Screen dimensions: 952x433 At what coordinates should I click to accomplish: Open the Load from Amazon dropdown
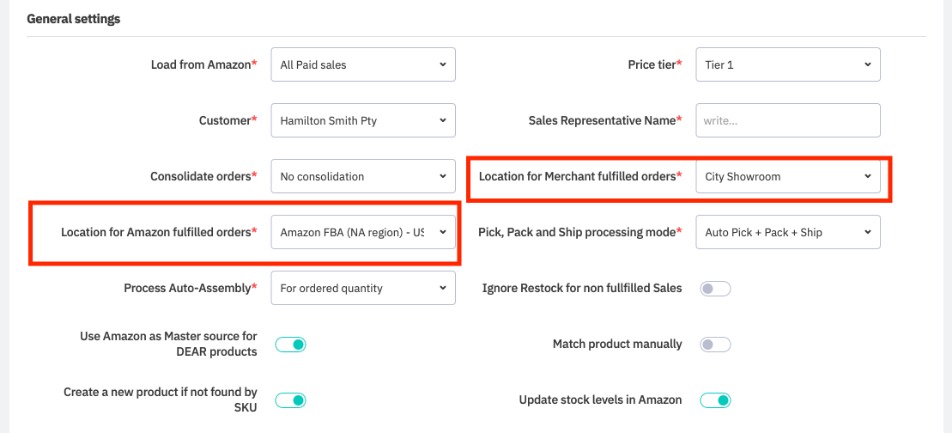point(362,65)
